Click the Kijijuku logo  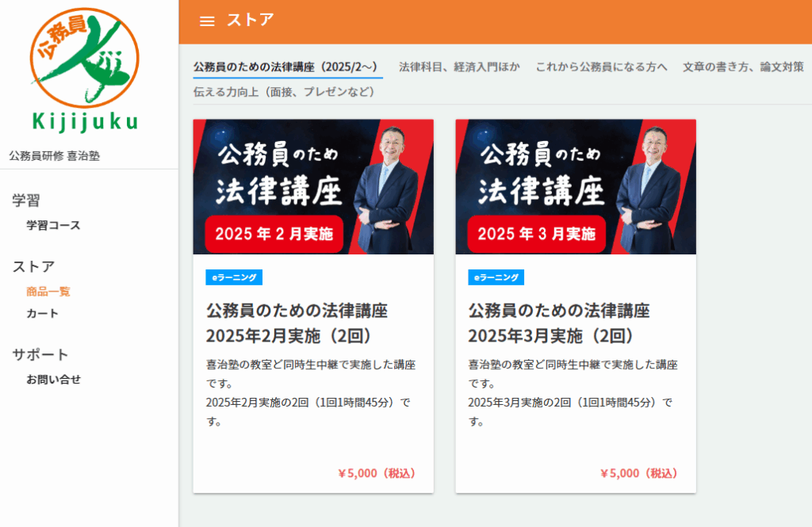(85, 70)
